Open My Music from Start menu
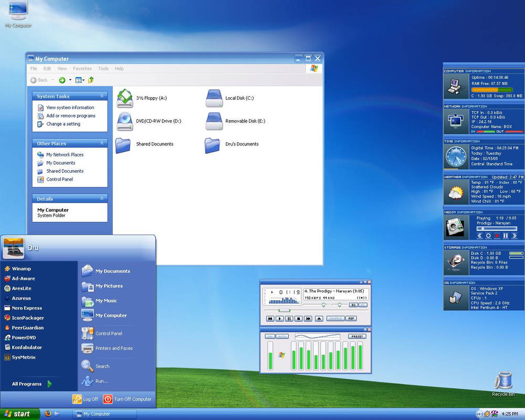This screenshot has width=525, height=420. tap(99, 301)
